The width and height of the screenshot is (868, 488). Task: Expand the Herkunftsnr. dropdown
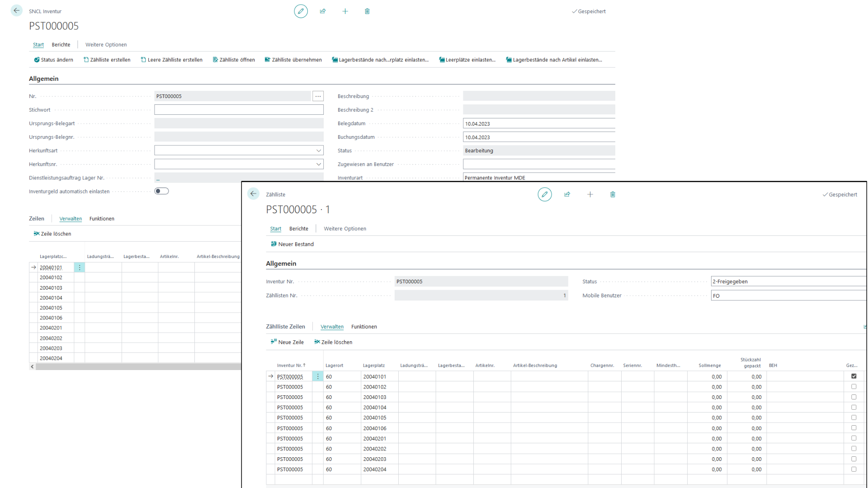point(318,164)
